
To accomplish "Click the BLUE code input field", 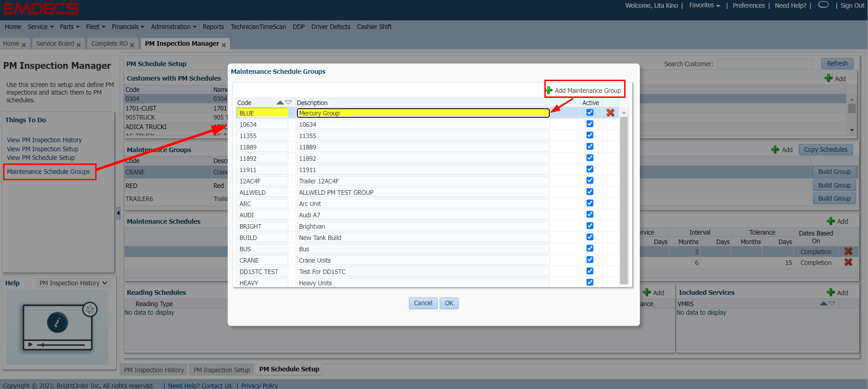I will (x=262, y=113).
